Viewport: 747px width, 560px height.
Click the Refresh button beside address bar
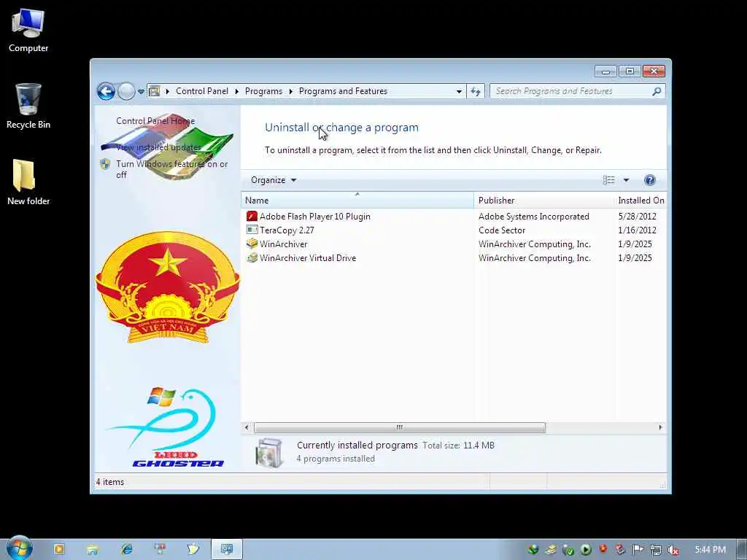pyautogui.click(x=476, y=91)
